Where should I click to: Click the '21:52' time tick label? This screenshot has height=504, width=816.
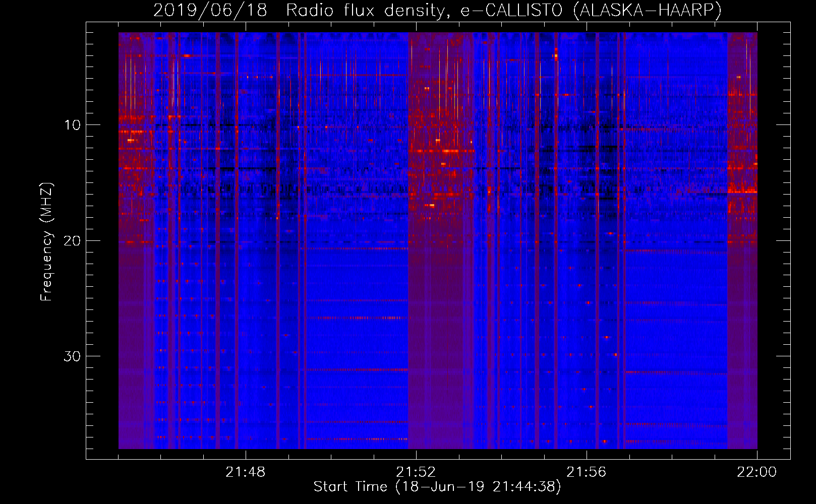416,472
